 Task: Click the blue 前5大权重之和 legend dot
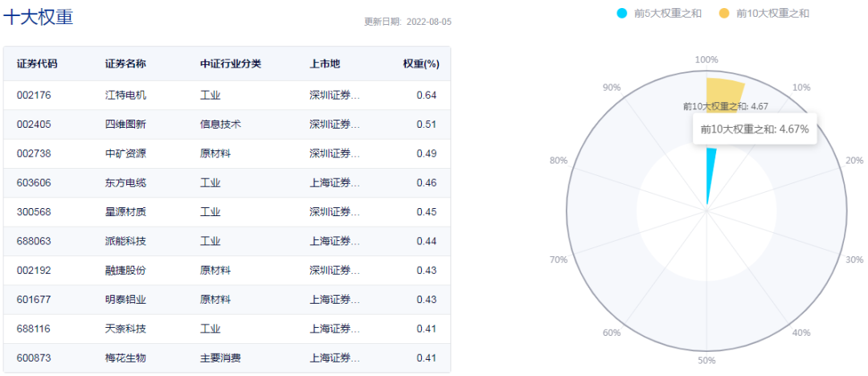click(622, 14)
